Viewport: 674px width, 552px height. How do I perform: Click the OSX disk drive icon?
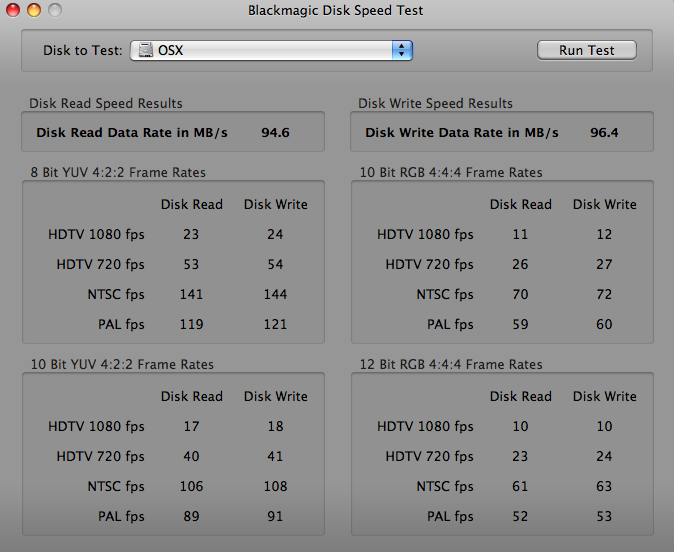pyautogui.click(x=145, y=50)
